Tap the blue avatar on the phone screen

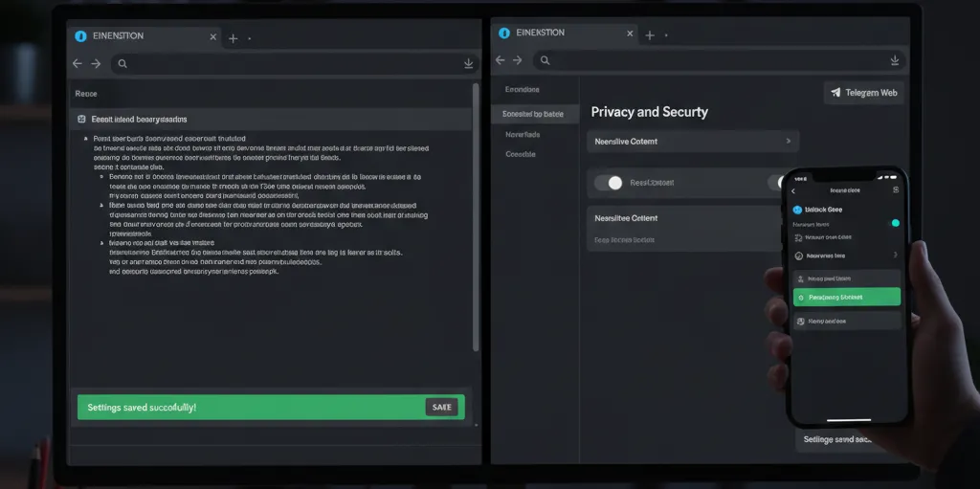tap(797, 211)
